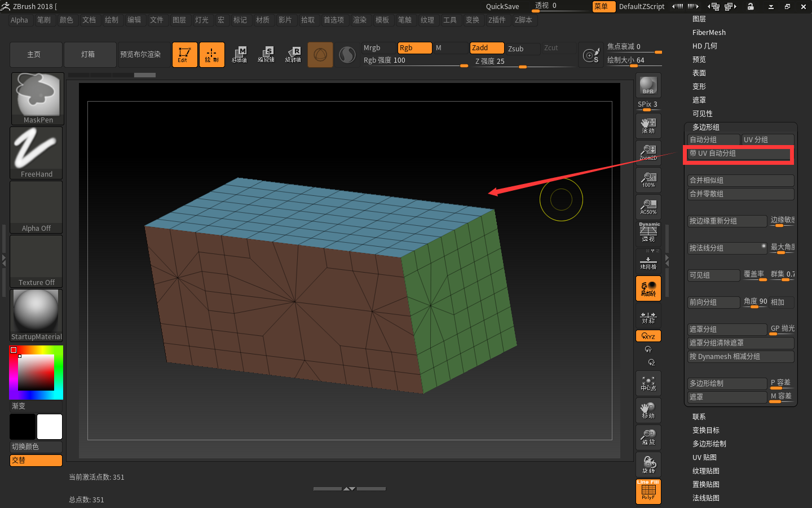Click the Dynamic perspective (透视) icon

tap(648, 233)
